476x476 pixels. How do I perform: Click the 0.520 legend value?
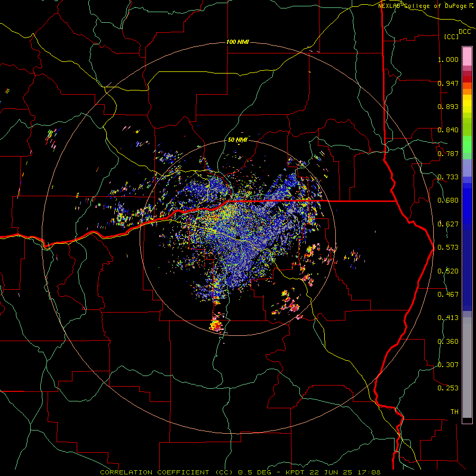(x=448, y=271)
